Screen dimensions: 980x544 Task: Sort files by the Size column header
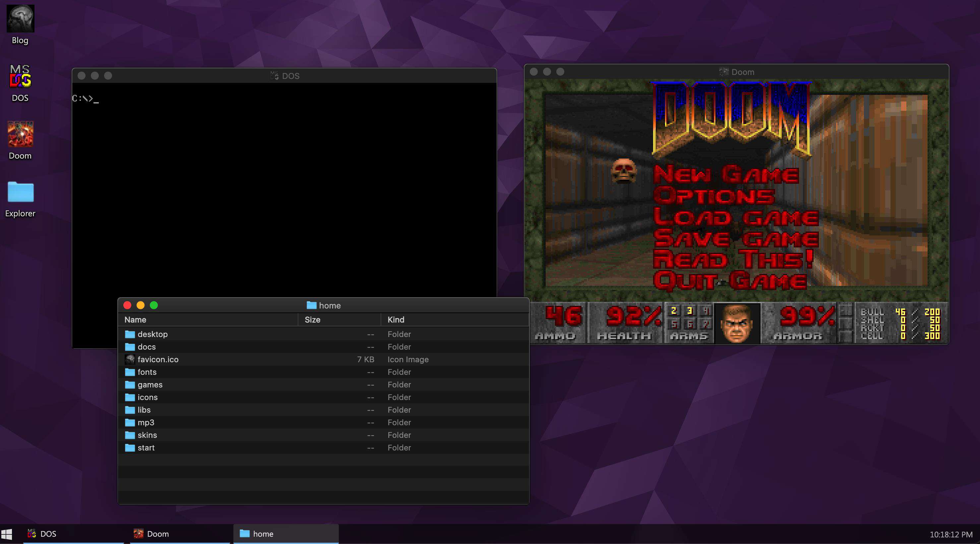click(x=339, y=319)
